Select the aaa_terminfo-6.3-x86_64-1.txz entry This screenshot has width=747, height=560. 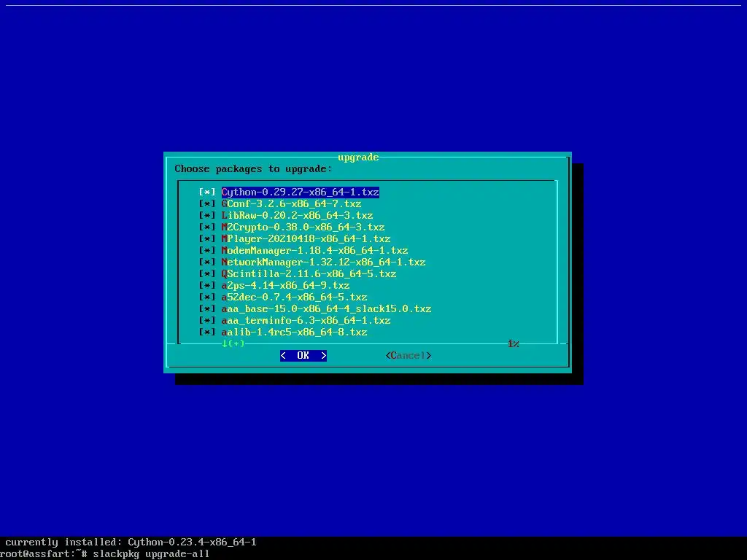pos(306,321)
